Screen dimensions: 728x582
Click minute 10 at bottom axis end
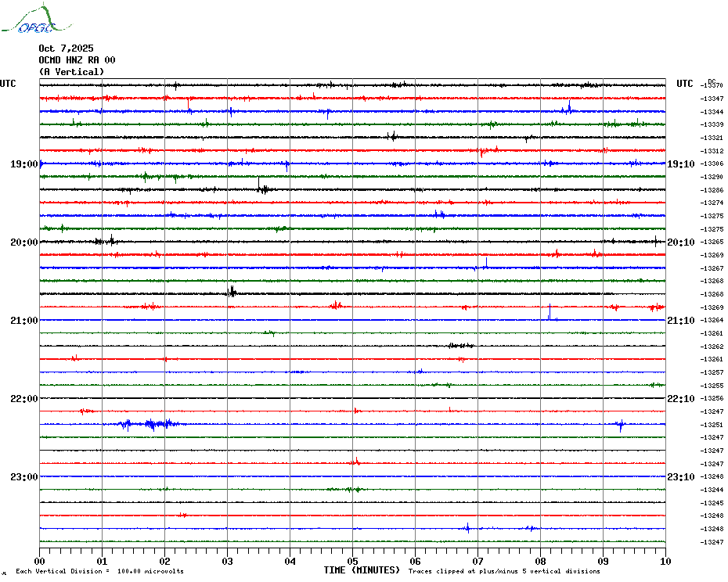point(665,561)
